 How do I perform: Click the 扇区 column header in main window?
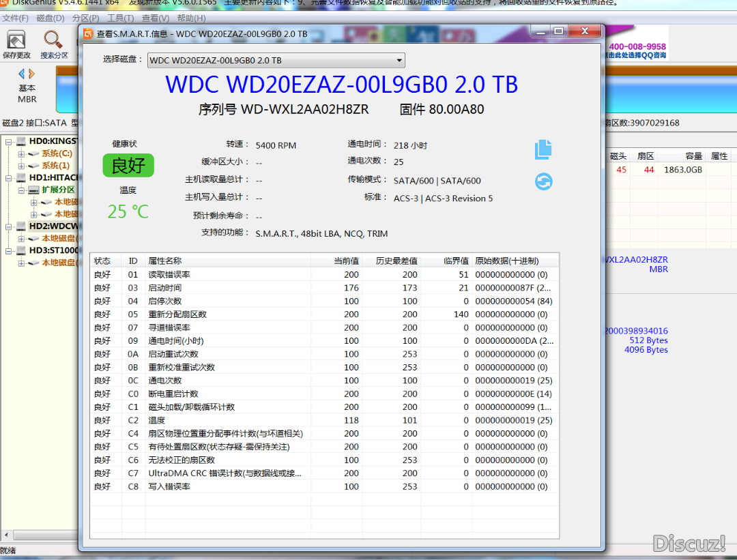coord(646,156)
